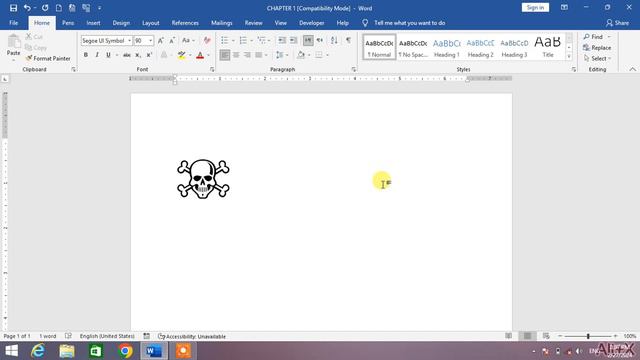
Task: Increase paragraph indent
Action: tap(293, 40)
